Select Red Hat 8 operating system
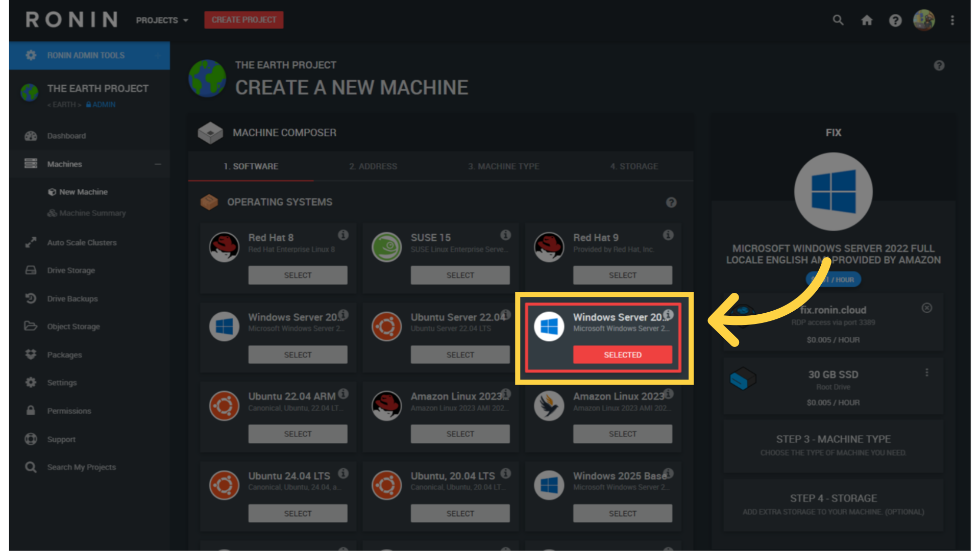This screenshot has height=551, width=980. tap(298, 275)
